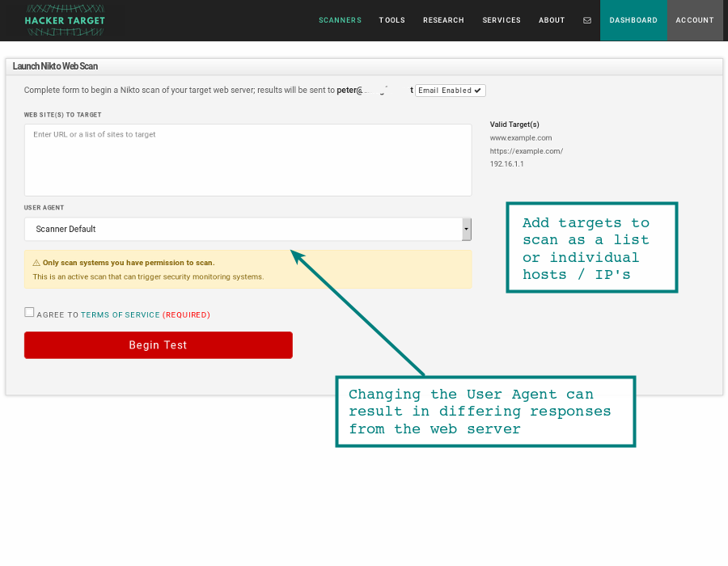The height and width of the screenshot is (566, 728).
Task: Click the 'https://example.com/' valid target text
Action: (527, 151)
